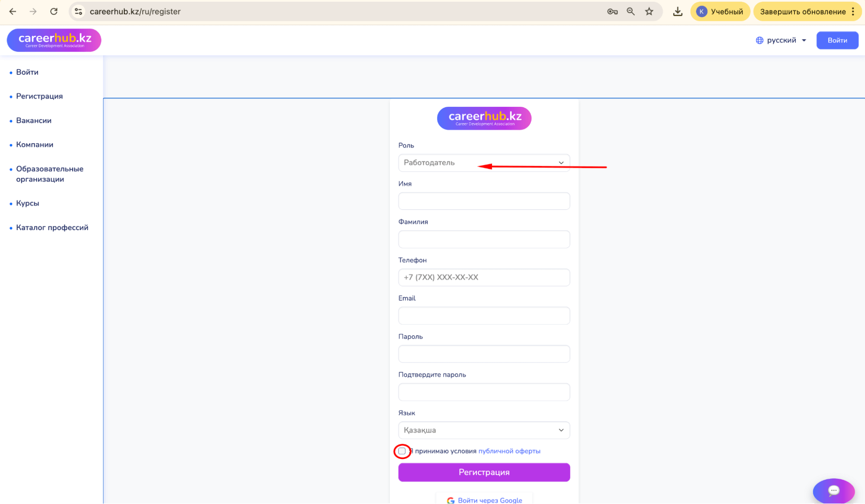Image resolution: width=865 pixels, height=504 pixels.
Task: Click the browser back arrow
Action: pyautogui.click(x=13, y=12)
